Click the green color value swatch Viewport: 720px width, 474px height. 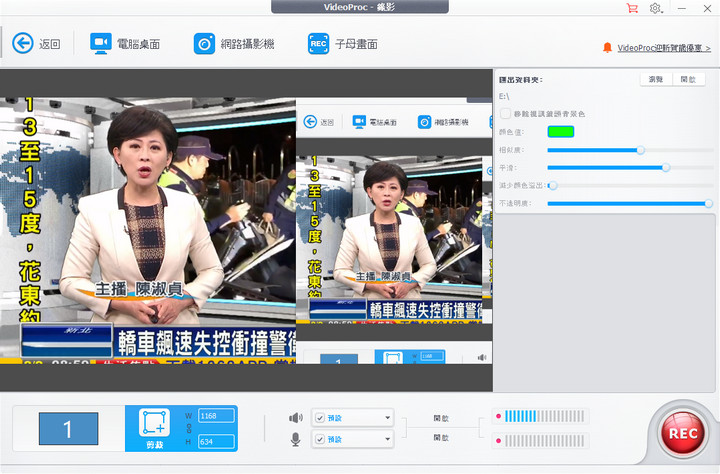(x=560, y=131)
